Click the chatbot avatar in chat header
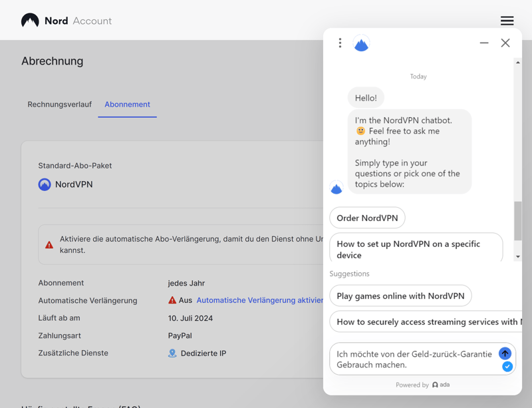 tap(361, 44)
